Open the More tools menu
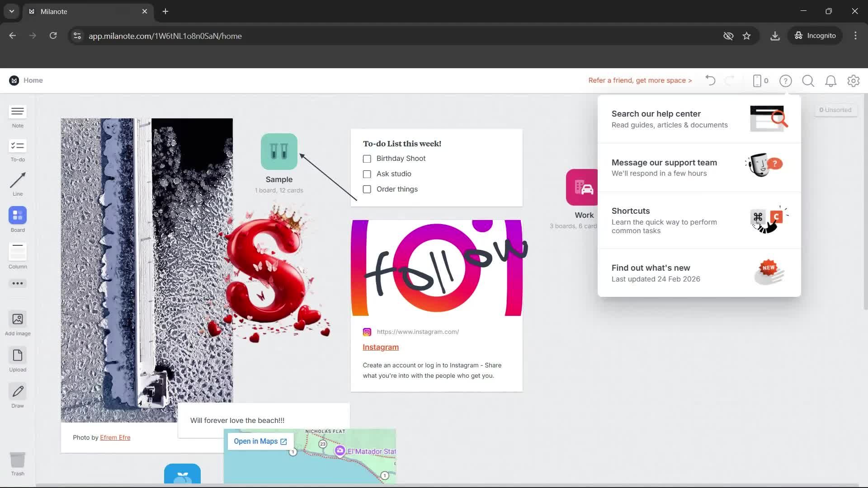868x488 pixels. (x=17, y=284)
